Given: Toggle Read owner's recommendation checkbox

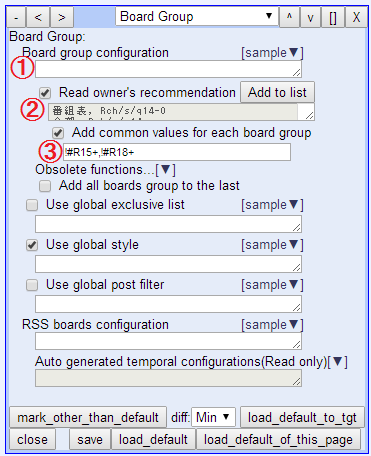Looking at the screenshot, I should point(45,93).
